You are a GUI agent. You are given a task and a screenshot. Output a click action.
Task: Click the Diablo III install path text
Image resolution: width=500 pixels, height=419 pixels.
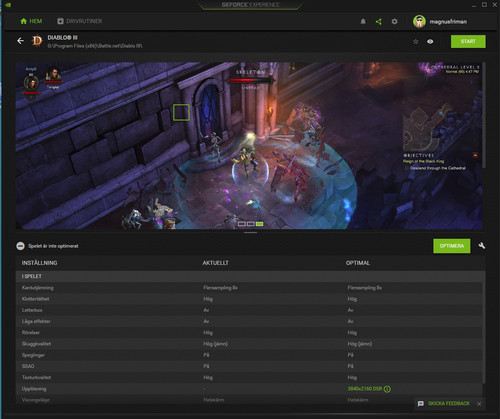click(95, 46)
